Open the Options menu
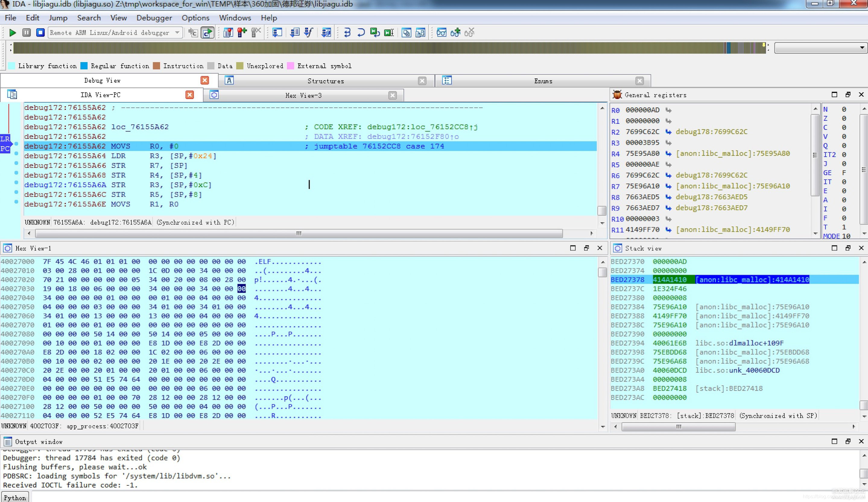 (x=195, y=17)
